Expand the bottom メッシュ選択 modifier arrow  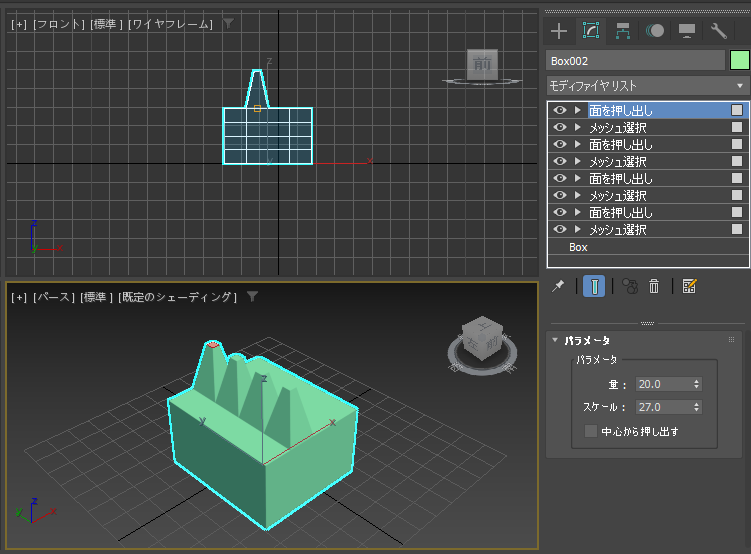(x=577, y=230)
